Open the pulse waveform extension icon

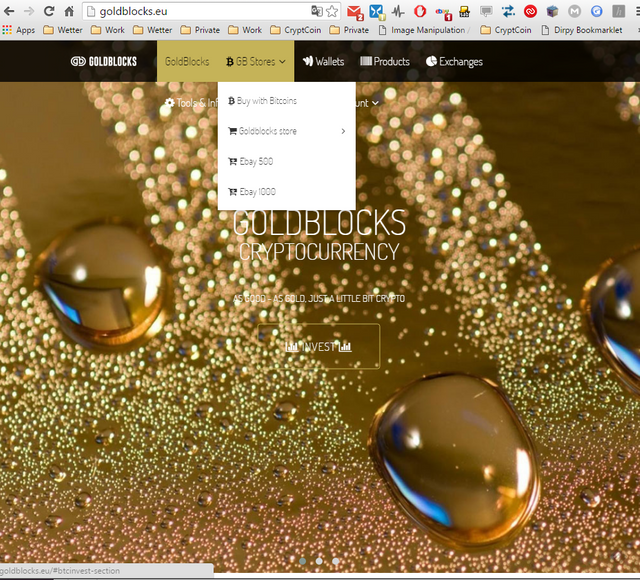[x=398, y=12]
